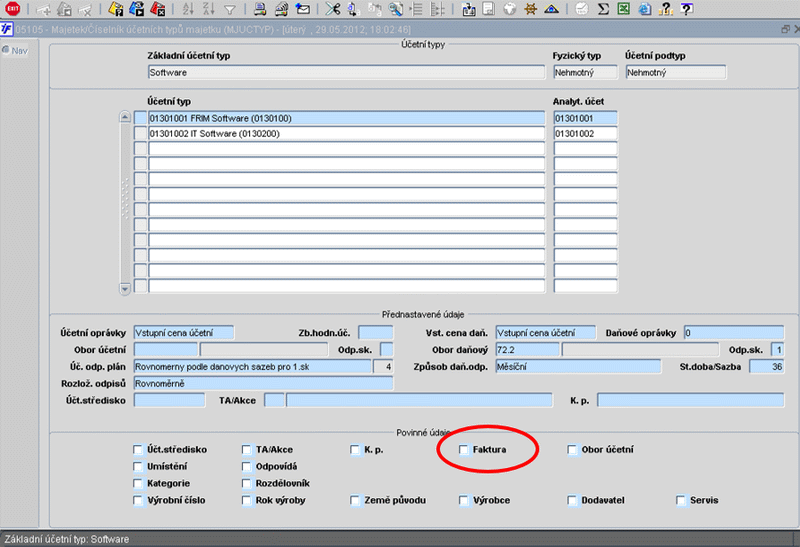Click the Účt.středisko preset input field

tap(169, 400)
